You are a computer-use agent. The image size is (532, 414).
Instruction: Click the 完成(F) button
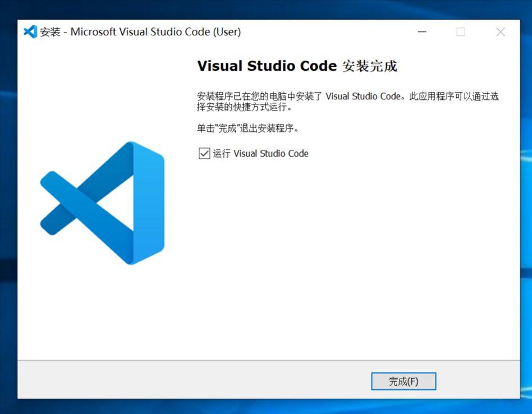[403, 381]
